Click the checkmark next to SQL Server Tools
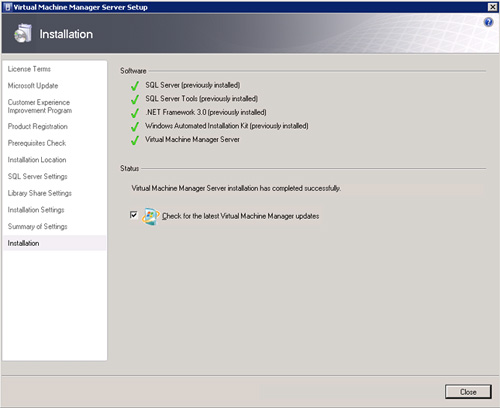Screen dimensions: 500x408 135,100
